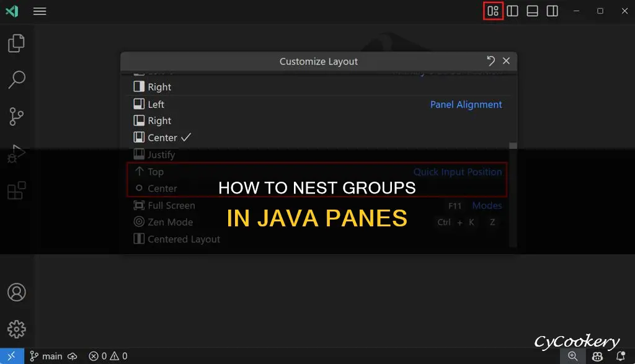Close the Customize Layout dialog
635x364 pixels.
[506, 61]
